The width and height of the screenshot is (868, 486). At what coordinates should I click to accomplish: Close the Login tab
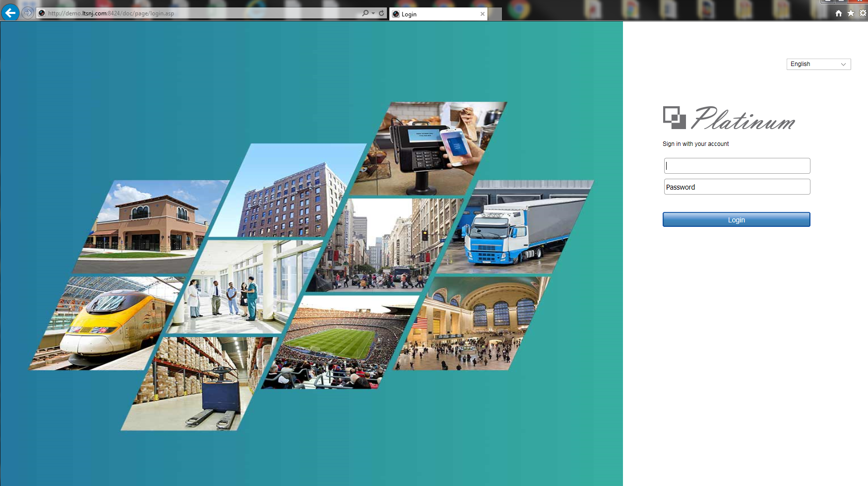(482, 14)
